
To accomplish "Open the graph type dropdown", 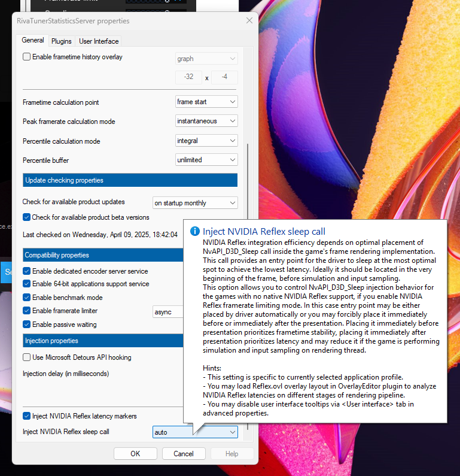I will pos(206,59).
